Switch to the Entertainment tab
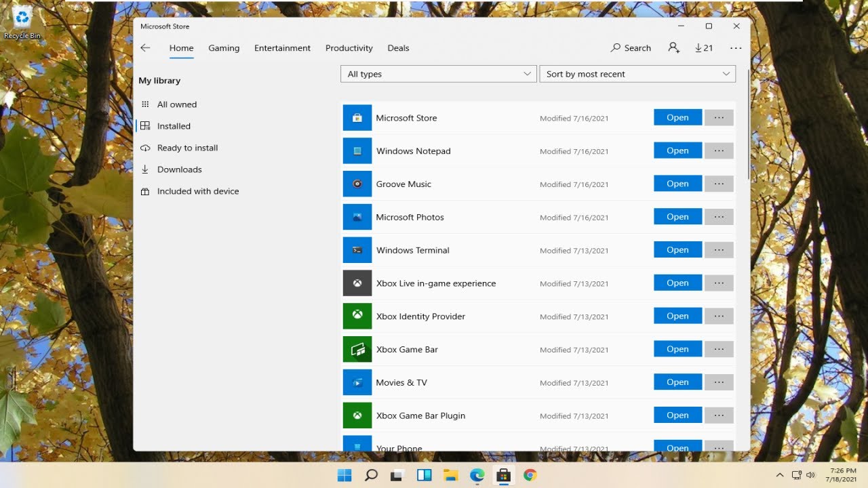Viewport: 868px width, 488px height. [282, 48]
